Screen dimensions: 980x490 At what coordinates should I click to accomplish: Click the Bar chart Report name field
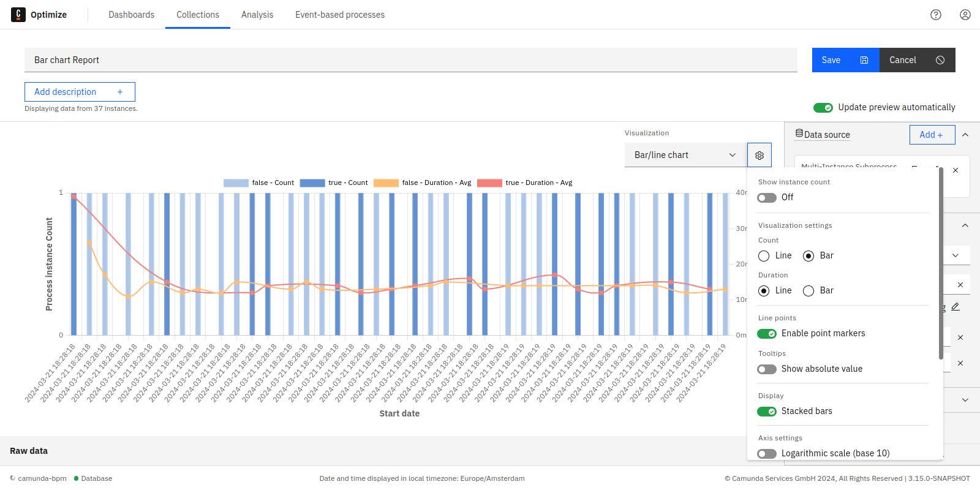tap(410, 60)
